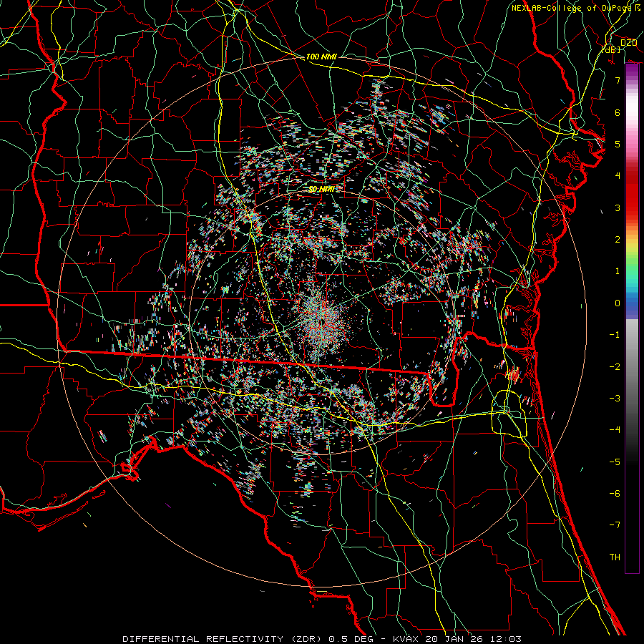Click the "100 NMI" range ring label
Image resolution: width=644 pixels, height=644 pixels.
pyautogui.click(x=321, y=57)
